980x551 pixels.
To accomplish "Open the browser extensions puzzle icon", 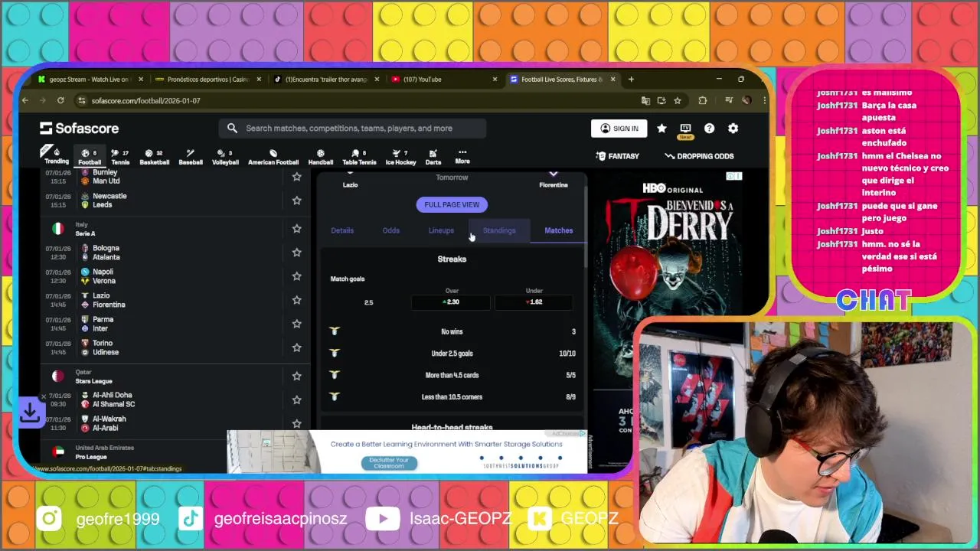I will [x=702, y=100].
